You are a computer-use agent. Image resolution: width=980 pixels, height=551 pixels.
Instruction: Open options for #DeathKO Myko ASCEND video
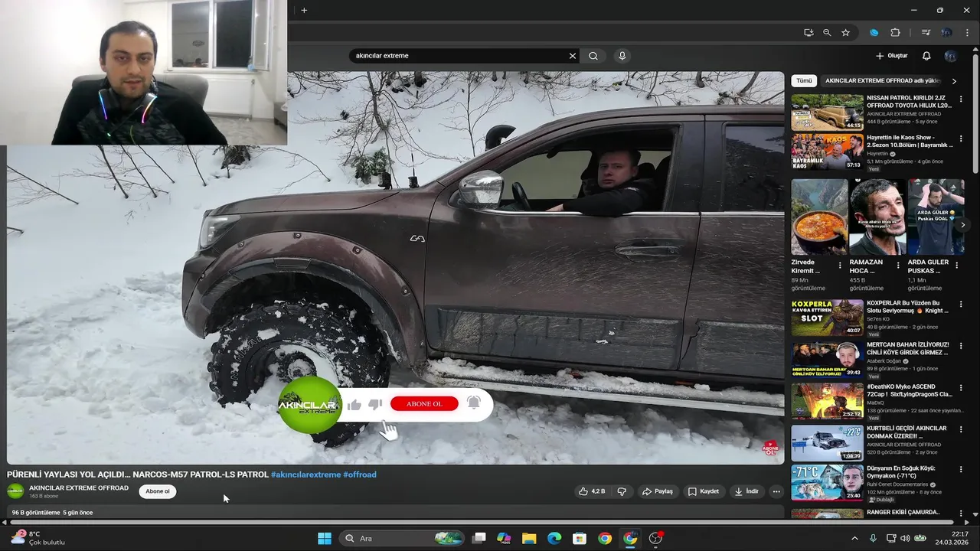(x=961, y=388)
